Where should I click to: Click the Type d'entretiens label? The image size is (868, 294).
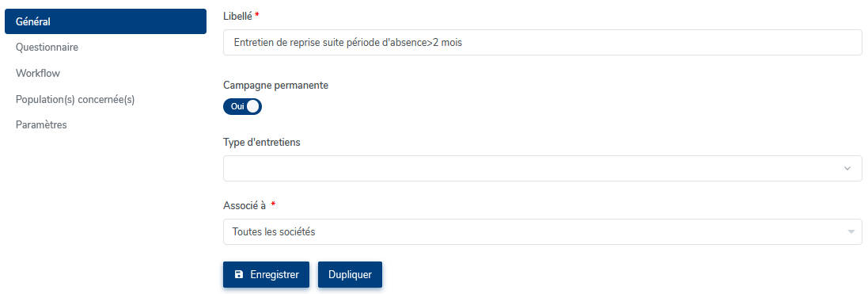(x=262, y=143)
